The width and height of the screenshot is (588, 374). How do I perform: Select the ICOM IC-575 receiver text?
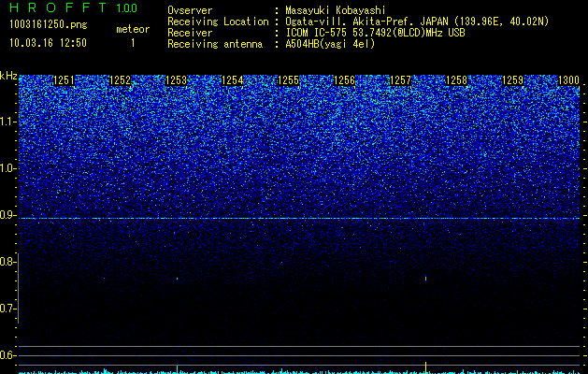pyautogui.click(x=375, y=33)
